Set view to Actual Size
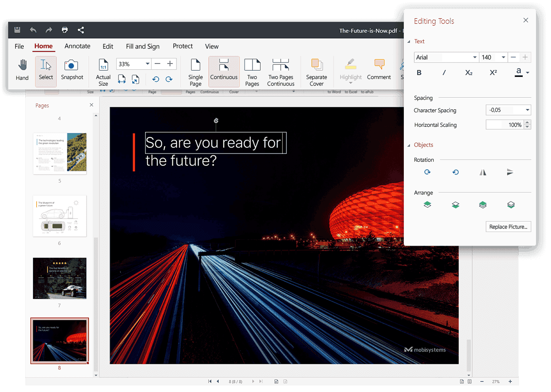 (x=103, y=71)
